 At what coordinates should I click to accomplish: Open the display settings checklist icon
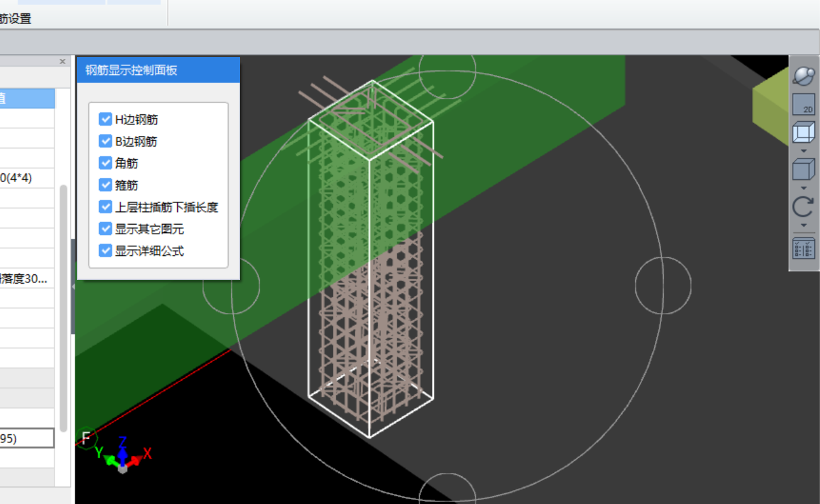[x=803, y=248]
